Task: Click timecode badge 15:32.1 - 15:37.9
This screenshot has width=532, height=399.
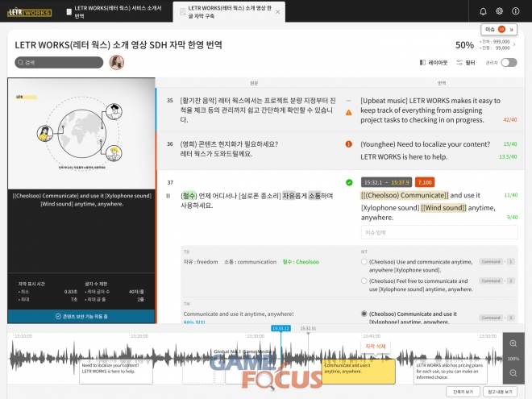Action: point(386,182)
